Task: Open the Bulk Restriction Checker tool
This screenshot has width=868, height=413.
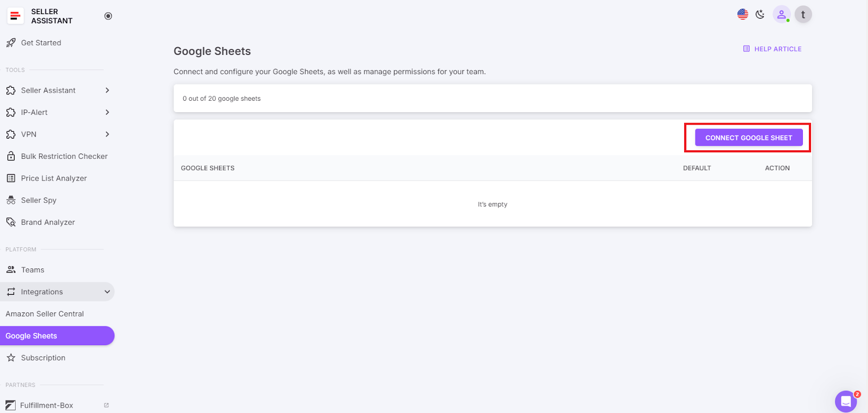Action: 64,156
